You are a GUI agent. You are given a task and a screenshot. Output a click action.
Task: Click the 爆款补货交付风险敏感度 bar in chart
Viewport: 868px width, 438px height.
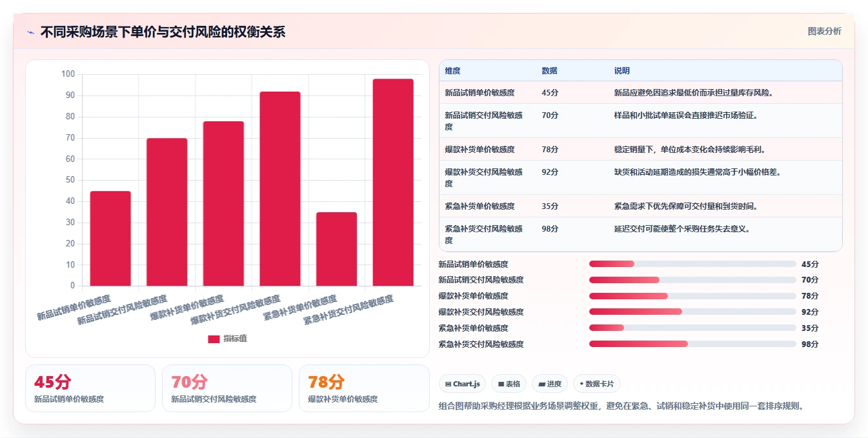click(x=280, y=188)
